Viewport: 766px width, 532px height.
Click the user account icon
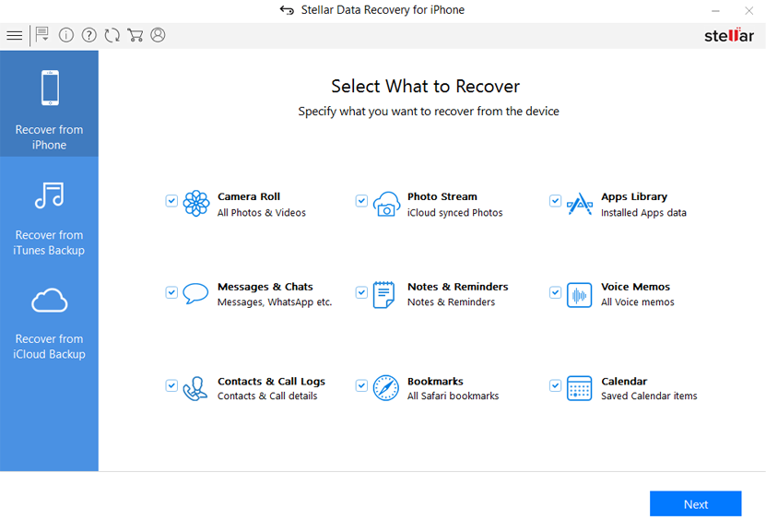[159, 36]
